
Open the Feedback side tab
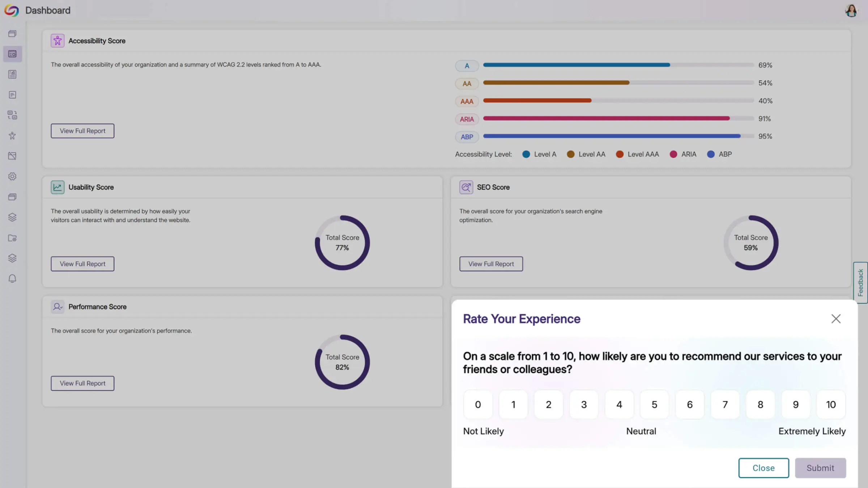click(x=860, y=283)
